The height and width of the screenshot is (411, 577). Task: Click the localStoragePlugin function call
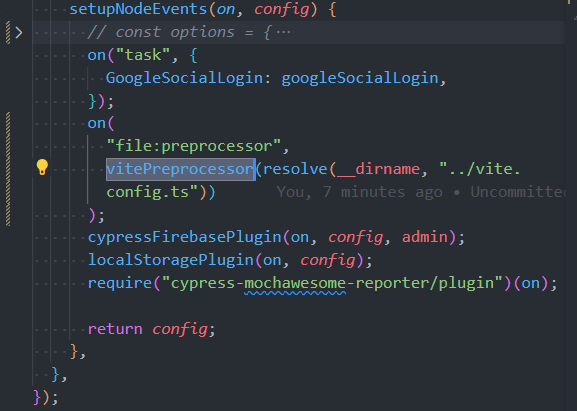pyautogui.click(x=171, y=260)
